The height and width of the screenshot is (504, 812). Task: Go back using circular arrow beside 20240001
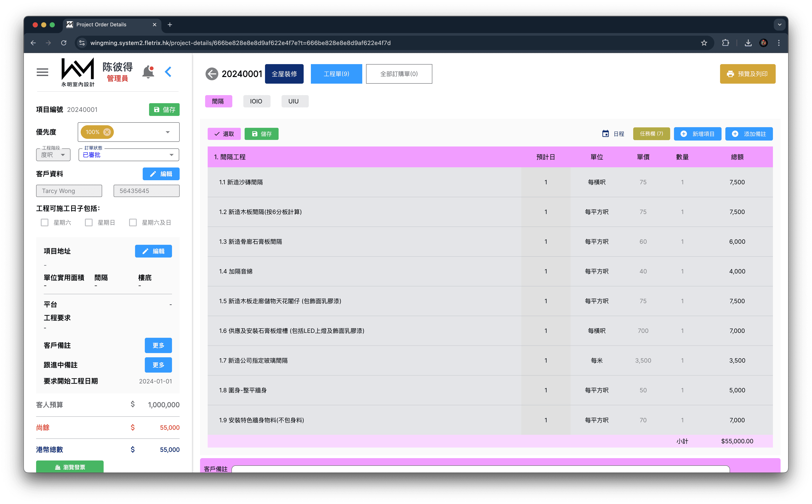212,74
